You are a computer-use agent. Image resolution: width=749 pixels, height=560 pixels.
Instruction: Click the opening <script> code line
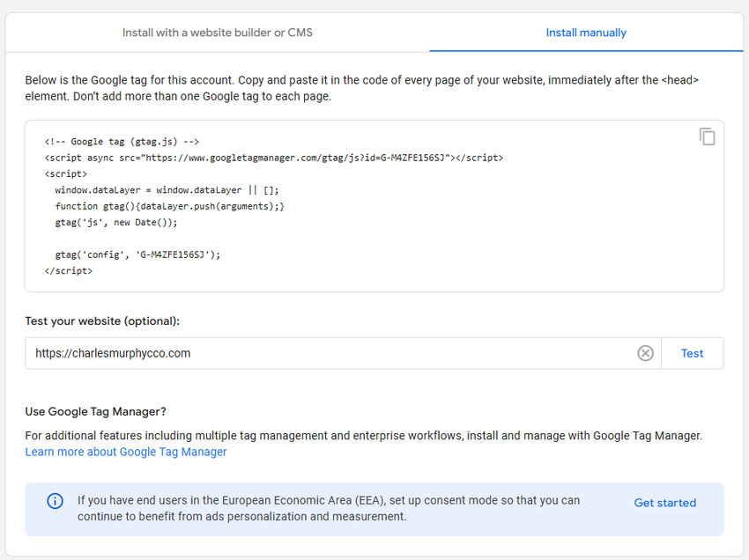click(66, 173)
